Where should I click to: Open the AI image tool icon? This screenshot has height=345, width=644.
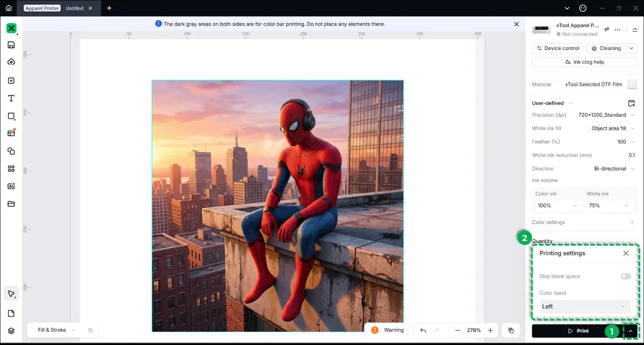point(11,186)
